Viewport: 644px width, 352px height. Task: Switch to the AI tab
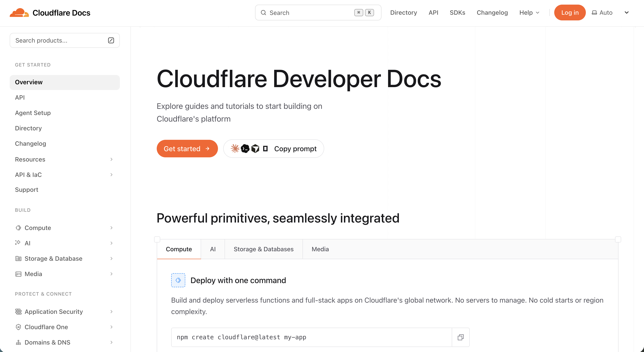[x=213, y=249]
